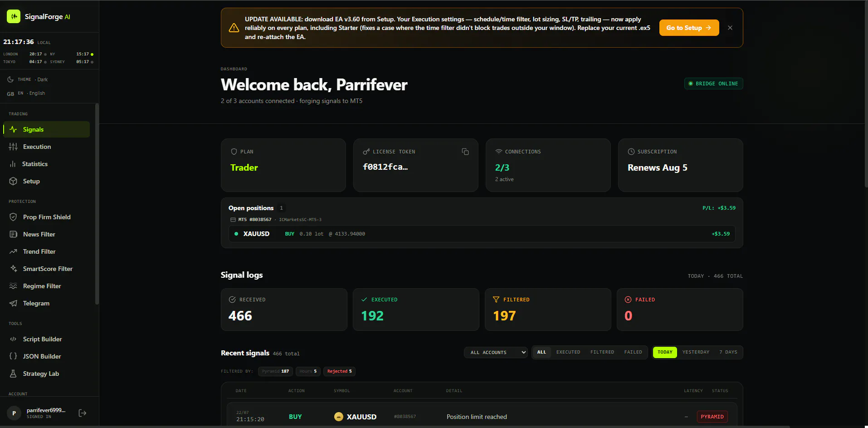Select the Failed status filter tab
Image resolution: width=868 pixels, height=428 pixels.
tap(633, 352)
